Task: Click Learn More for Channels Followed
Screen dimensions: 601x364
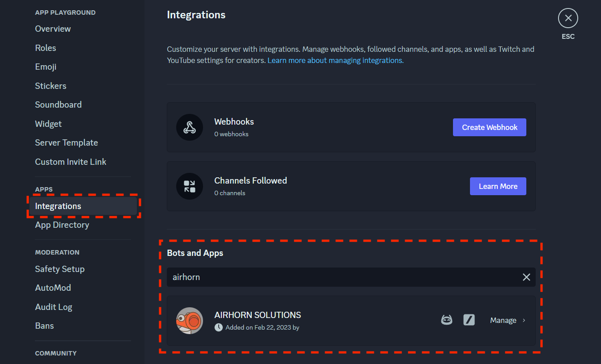Action: click(x=498, y=186)
